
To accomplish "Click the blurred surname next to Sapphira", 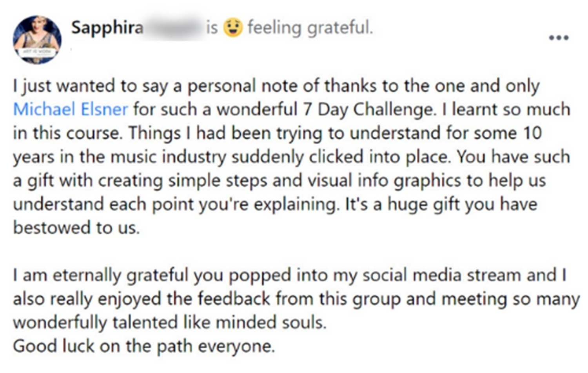I will tap(174, 28).
